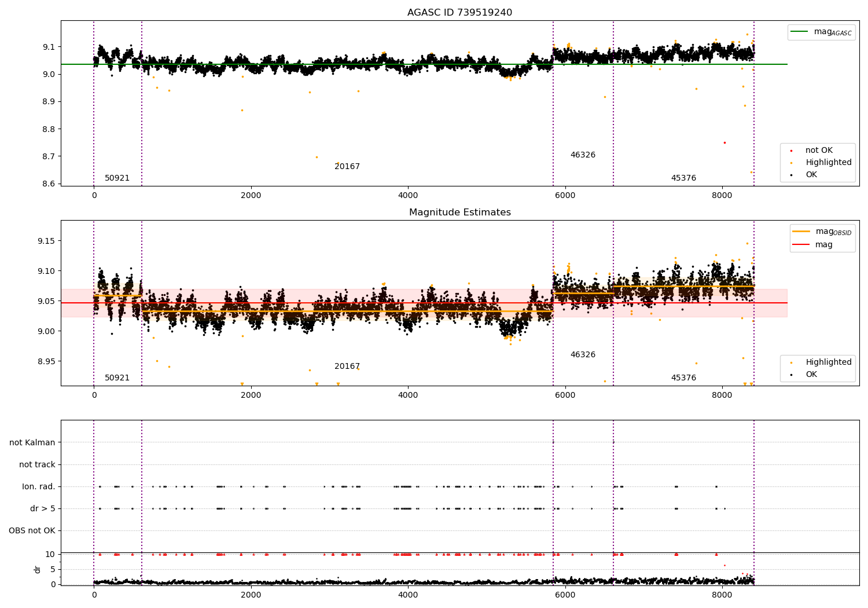Click x-axis tick 4000 under the top plot
The image size is (868, 608).
(x=408, y=196)
